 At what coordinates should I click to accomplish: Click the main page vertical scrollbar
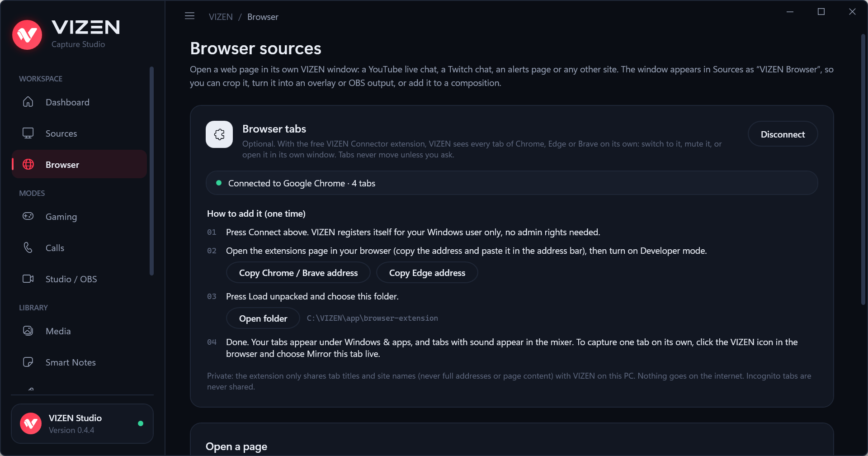(863, 170)
